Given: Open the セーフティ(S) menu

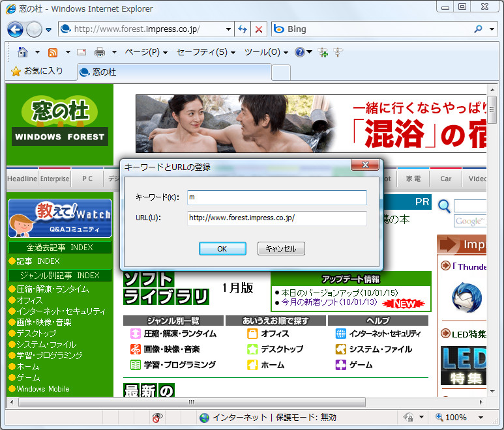Looking at the screenshot, I should tap(206, 52).
